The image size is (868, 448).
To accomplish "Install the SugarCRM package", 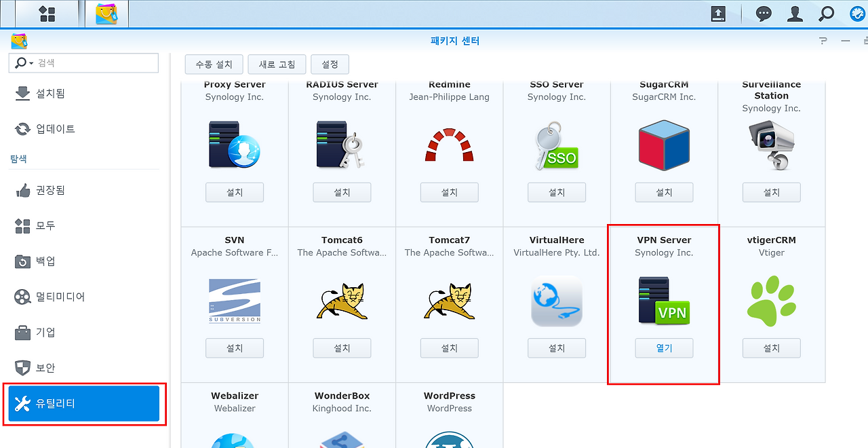I will 664,192.
